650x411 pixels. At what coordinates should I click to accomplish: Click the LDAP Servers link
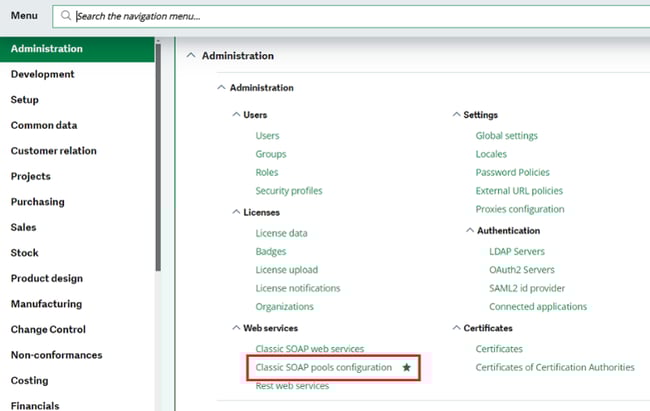point(510,252)
